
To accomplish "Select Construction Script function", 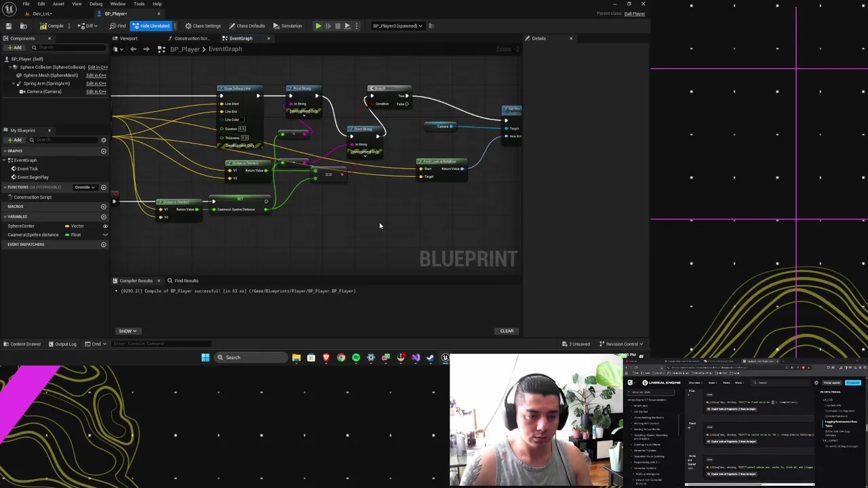I will (31, 197).
